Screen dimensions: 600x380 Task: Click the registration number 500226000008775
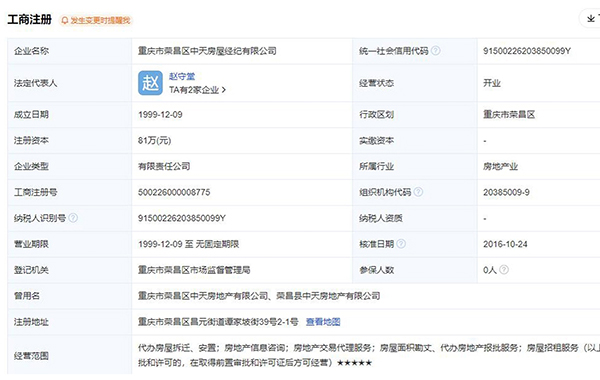pyautogui.click(x=174, y=192)
